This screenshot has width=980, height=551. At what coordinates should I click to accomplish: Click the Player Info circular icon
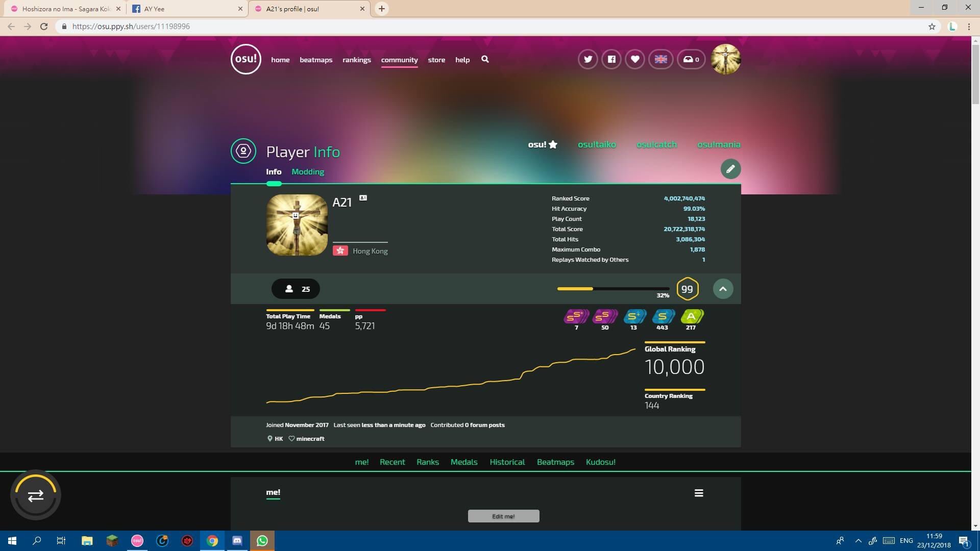(x=243, y=151)
